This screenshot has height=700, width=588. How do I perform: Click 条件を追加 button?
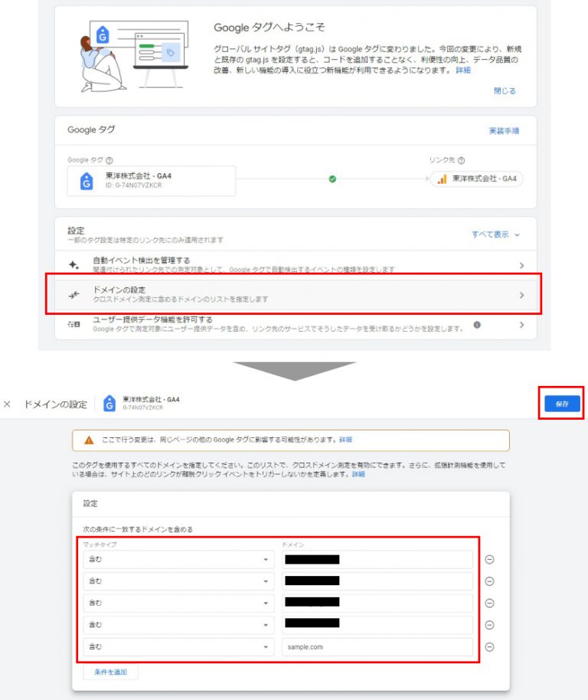pyautogui.click(x=111, y=672)
